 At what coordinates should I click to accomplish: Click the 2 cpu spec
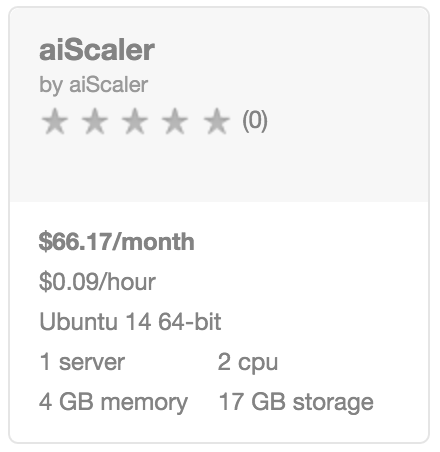click(248, 363)
